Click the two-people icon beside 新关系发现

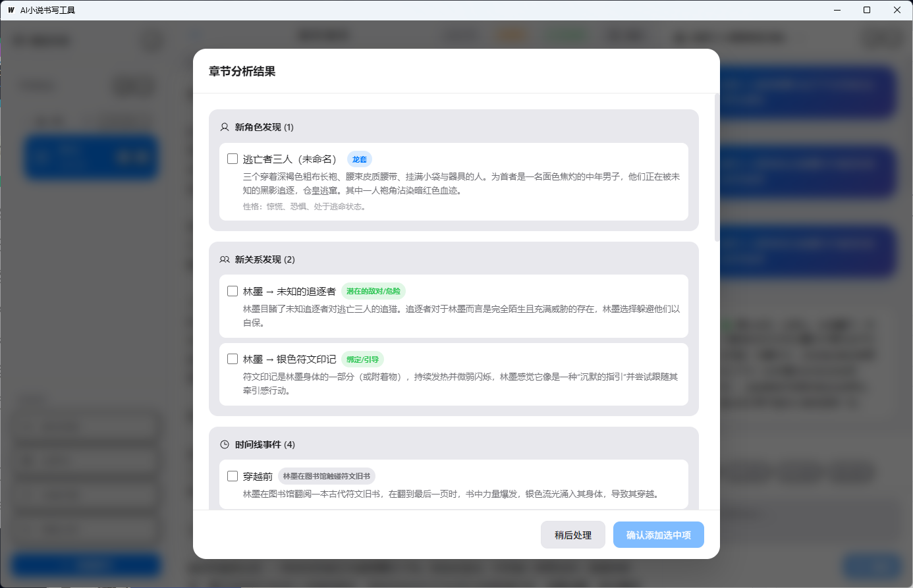[x=225, y=259]
